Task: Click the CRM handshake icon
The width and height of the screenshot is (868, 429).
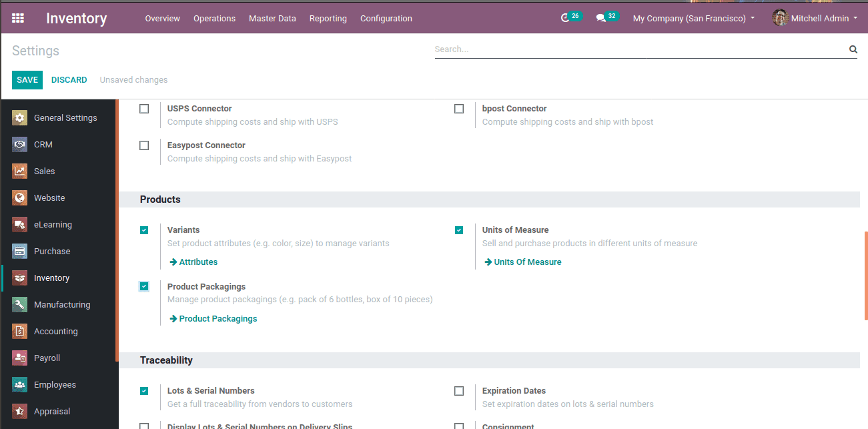Action: (20, 145)
